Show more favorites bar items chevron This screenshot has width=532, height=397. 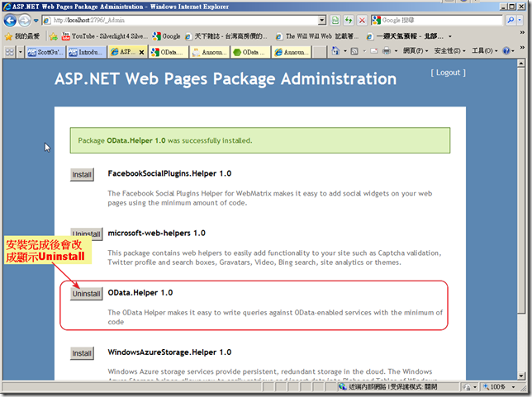coord(522,32)
